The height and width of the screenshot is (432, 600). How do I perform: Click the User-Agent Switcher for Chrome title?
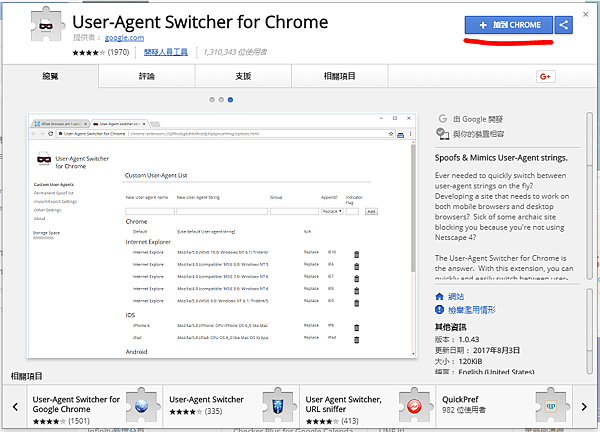[x=200, y=22]
